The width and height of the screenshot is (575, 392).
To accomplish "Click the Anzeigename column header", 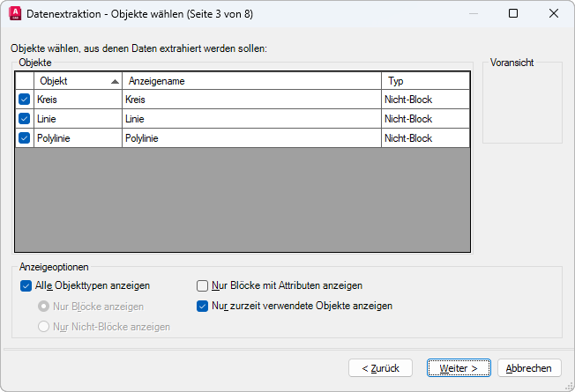I will click(250, 81).
